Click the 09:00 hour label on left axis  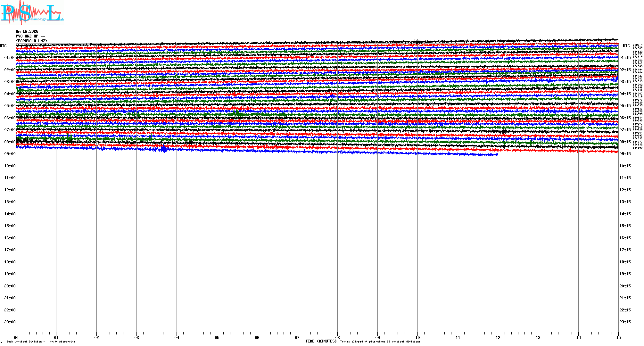pyautogui.click(x=10, y=154)
